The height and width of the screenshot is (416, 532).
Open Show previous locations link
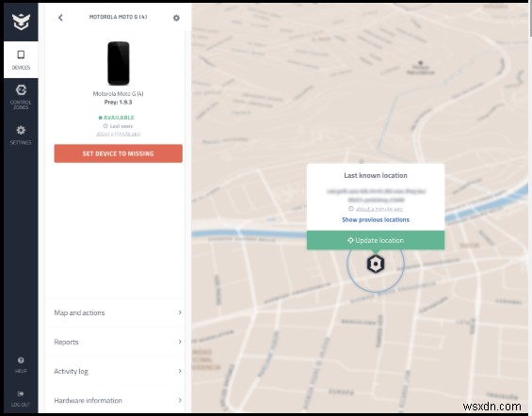376,219
